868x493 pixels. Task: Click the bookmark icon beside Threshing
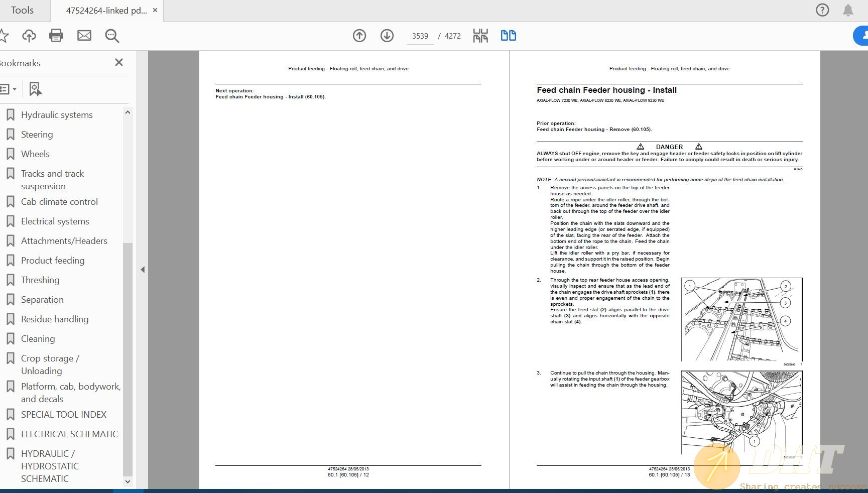click(x=10, y=280)
